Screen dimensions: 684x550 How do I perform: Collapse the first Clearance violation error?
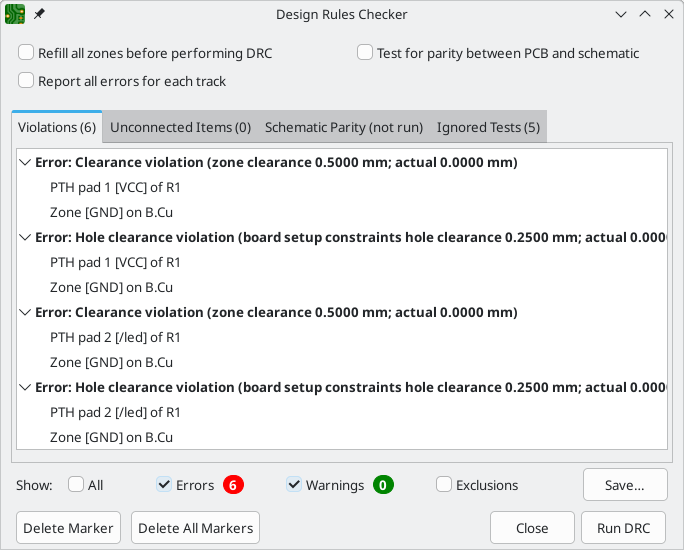[x=25, y=163]
